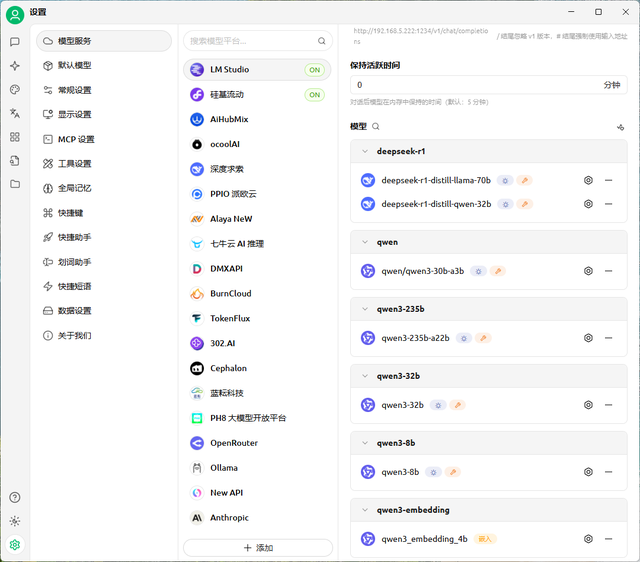Open the 全局记忆 settings page
Image resolution: width=640 pixels, height=562 pixels.
pyautogui.click(x=104, y=188)
